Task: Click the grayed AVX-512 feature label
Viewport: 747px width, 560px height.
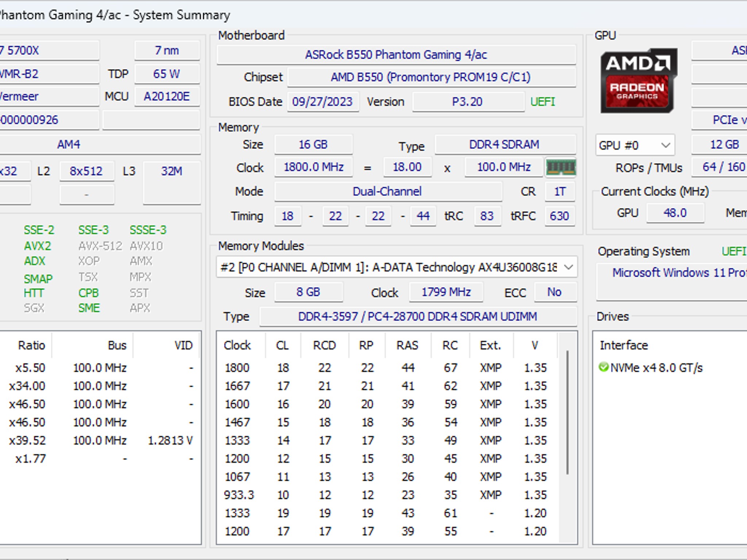Action: [x=100, y=246]
